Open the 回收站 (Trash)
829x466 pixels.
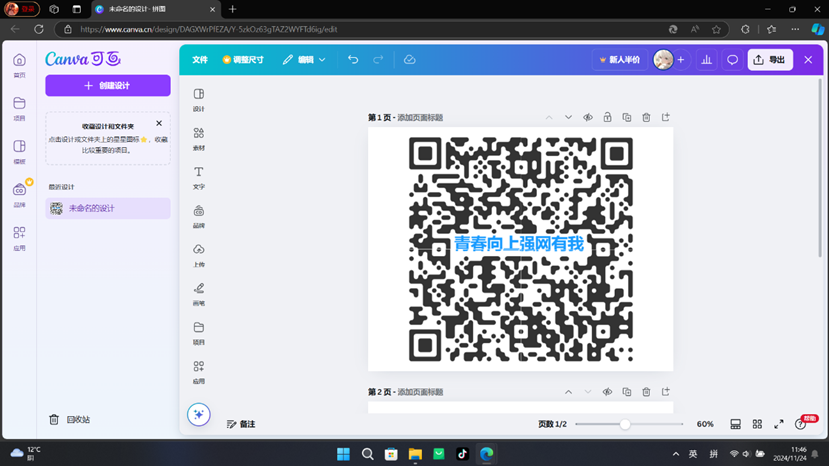[70, 419]
